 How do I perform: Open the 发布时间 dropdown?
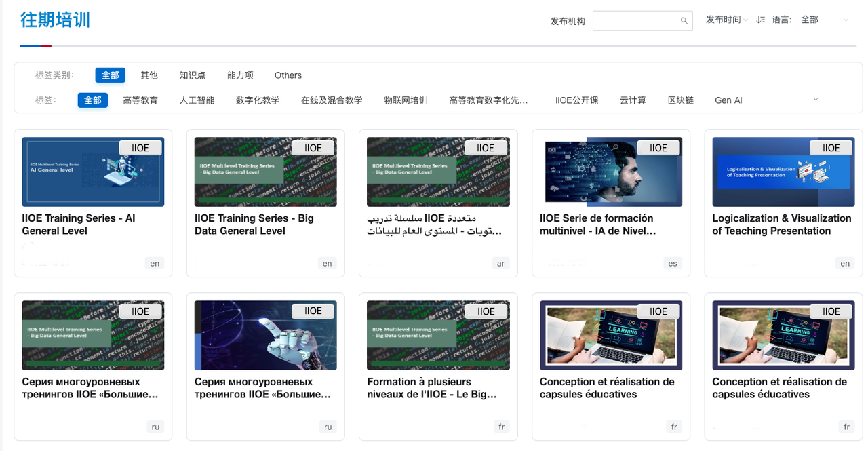(x=726, y=20)
